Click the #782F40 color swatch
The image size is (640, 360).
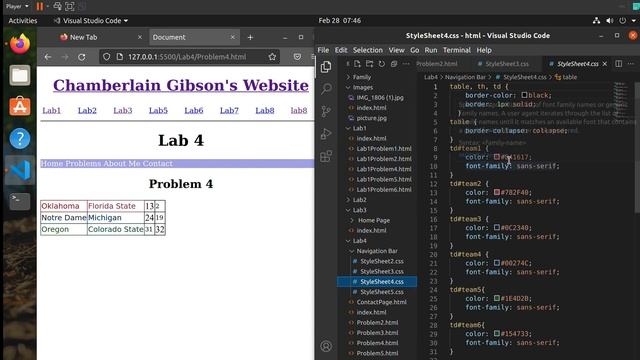click(x=497, y=192)
